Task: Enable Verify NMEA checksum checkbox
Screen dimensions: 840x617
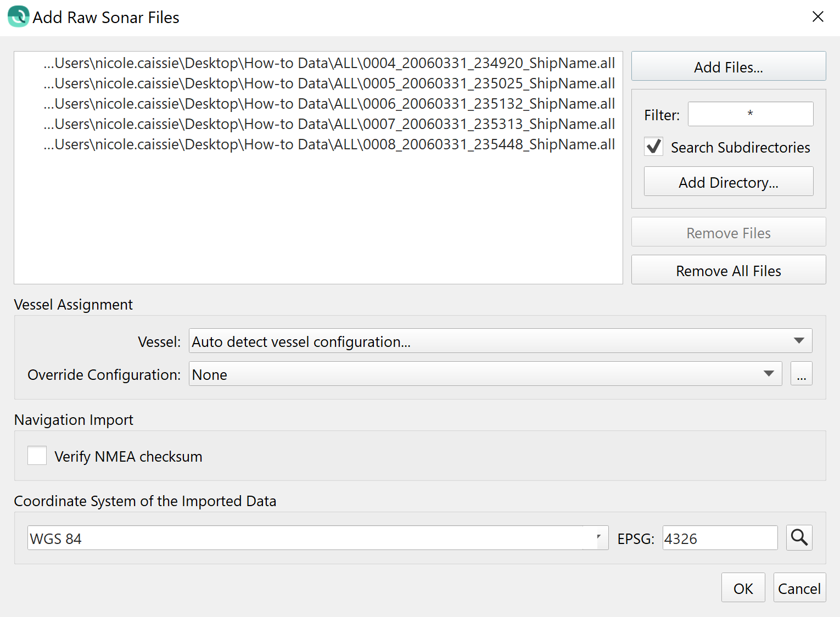Action: (37, 456)
